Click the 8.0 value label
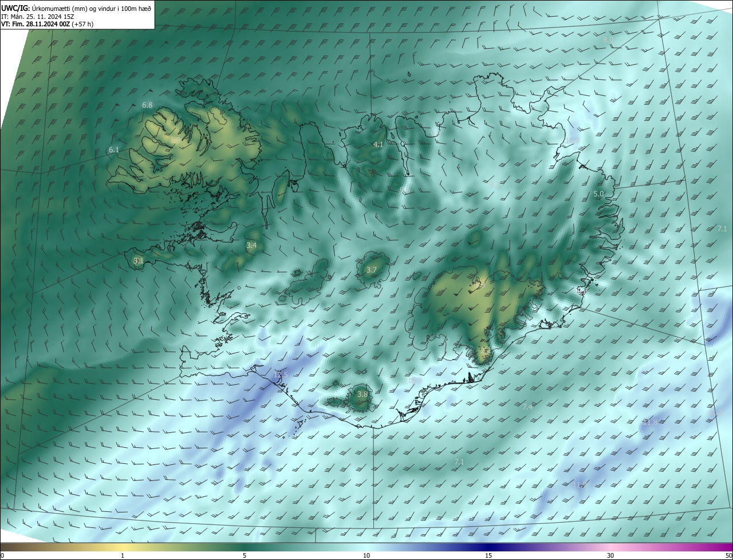 click(x=608, y=40)
